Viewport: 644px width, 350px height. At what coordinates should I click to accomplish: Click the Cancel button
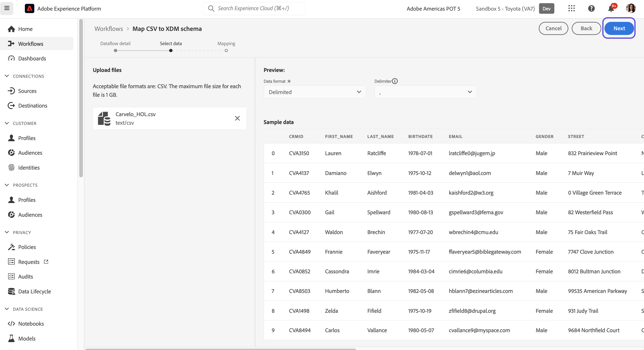pyautogui.click(x=553, y=28)
